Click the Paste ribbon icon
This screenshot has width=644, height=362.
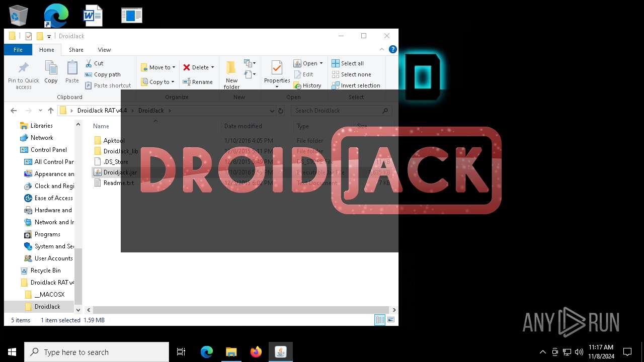coord(72,72)
